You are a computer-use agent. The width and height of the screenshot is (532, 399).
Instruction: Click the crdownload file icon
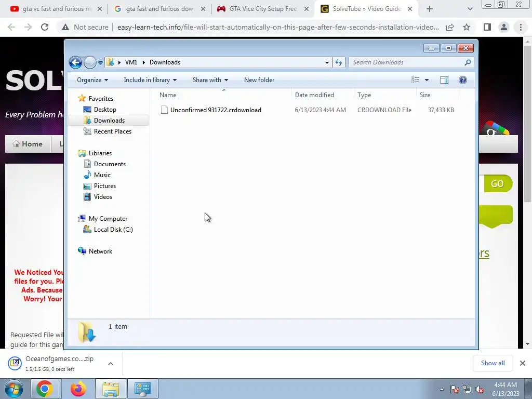tap(164, 110)
